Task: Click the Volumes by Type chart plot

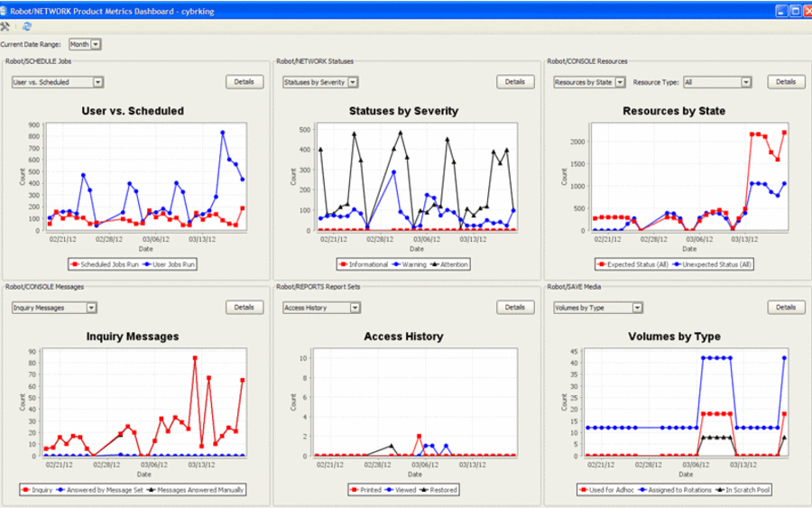Action: (x=687, y=402)
